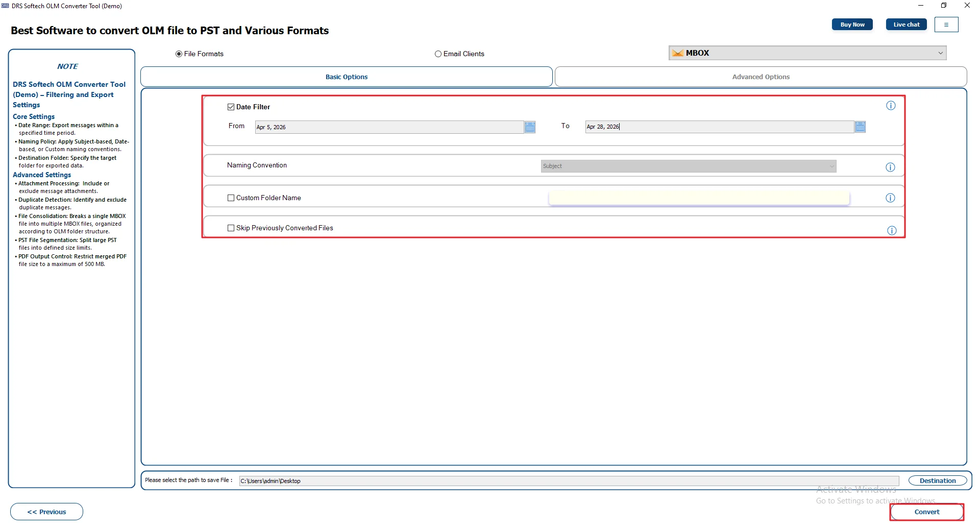The image size is (980, 531).
Task: Show info for Skip Previously Converted Files
Action: pos(892,231)
